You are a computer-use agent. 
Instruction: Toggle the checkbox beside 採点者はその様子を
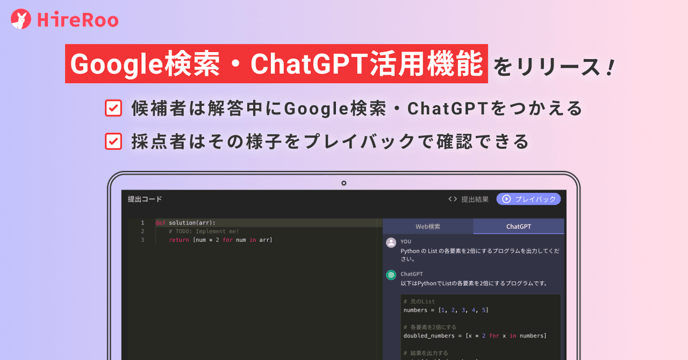click(x=113, y=141)
